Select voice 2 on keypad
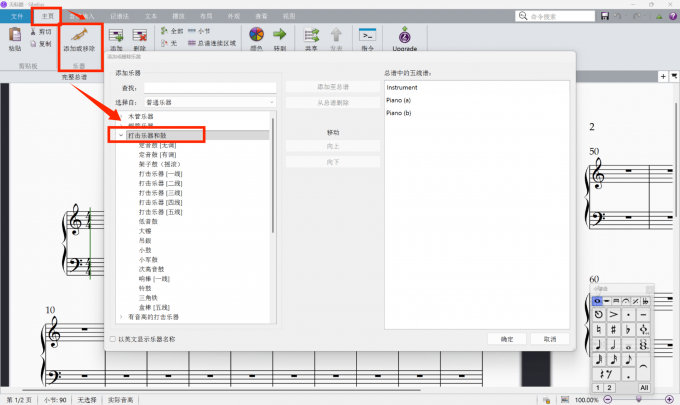Viewport: 680px width, 405px height. click(x=609, y=388)
